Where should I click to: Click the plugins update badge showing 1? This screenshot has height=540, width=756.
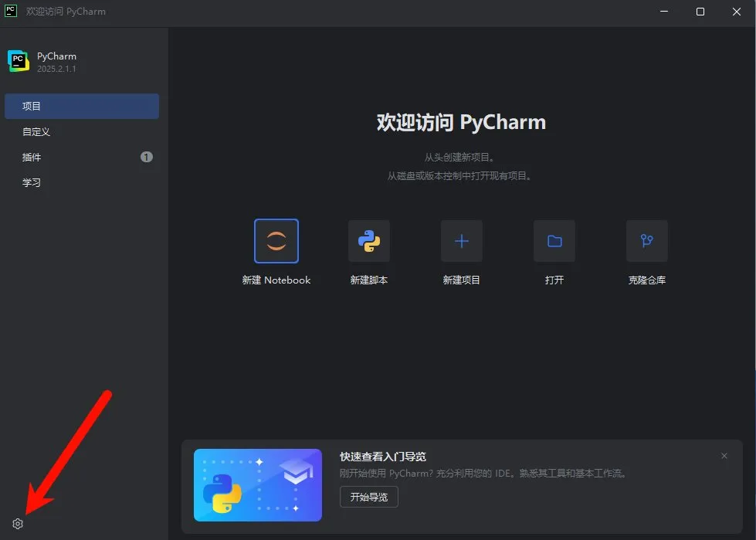(x=147, y=157)
